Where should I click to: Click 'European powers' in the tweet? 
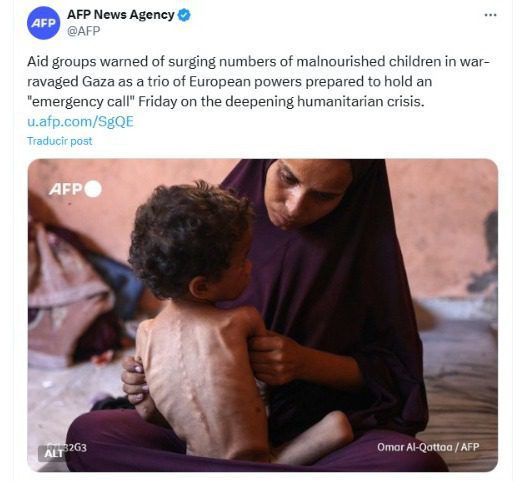[245, 82]
